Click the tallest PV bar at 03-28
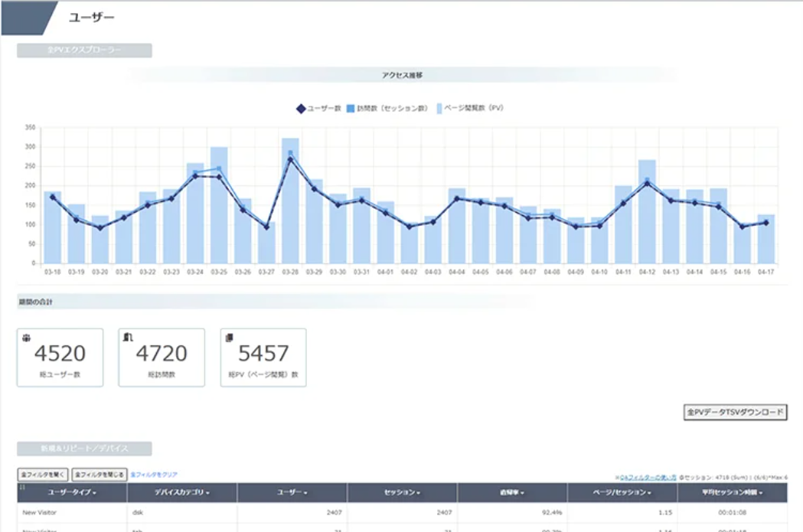This screenshot has height=532, width=803. (x=290, y=201)
